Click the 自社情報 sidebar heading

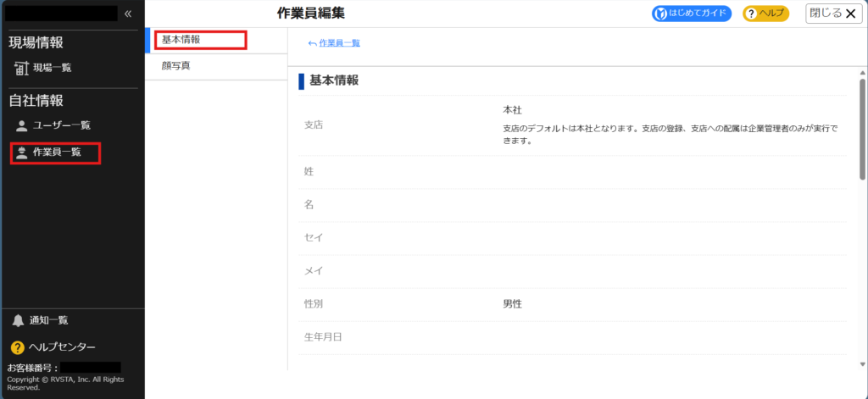click(x=36, y=101)
